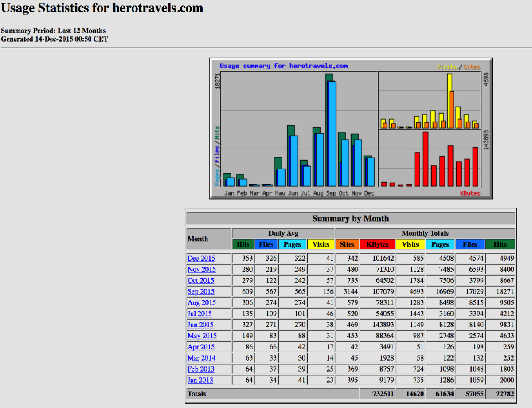Open the Jan 2013 link
Image resolution: width=532 pixels, height=408 pixels.
click(200, 380)
